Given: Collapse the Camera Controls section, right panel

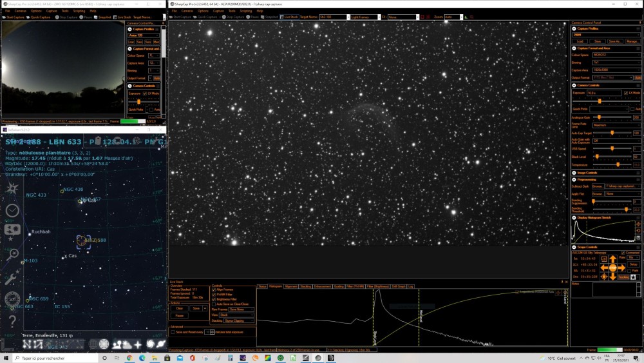Looking at the screenshot, I should 574,86.
